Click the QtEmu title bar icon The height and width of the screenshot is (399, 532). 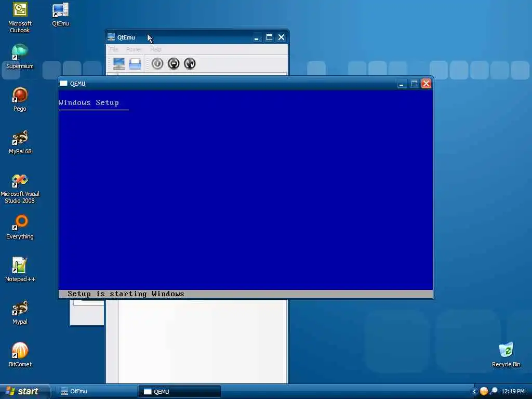pos(111,37)
